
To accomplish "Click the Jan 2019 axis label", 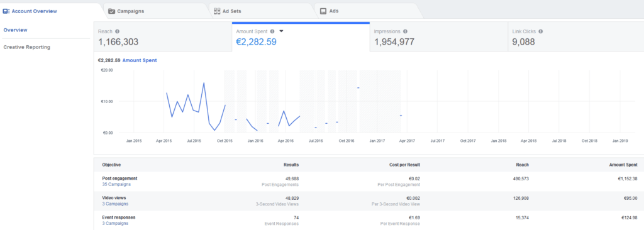I will pos(620,141).
